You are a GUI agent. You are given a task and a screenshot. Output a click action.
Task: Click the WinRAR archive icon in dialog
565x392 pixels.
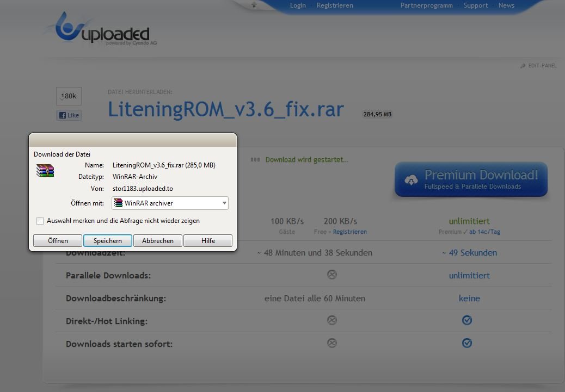[45, 171]
